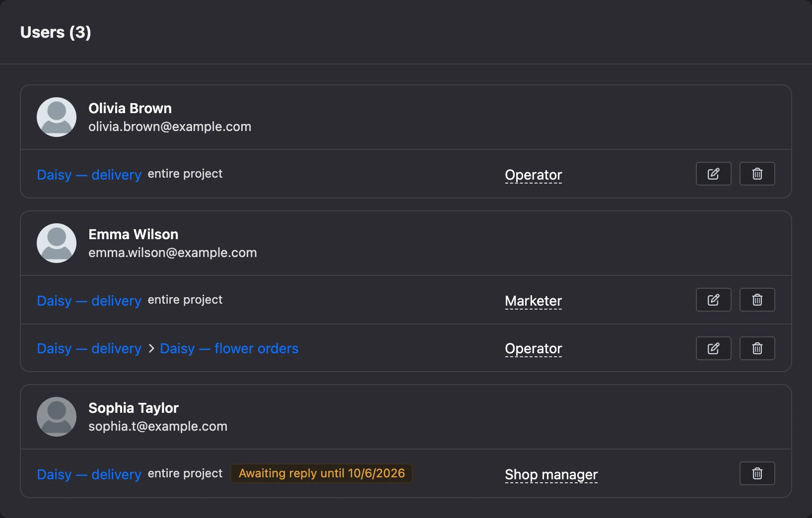Image resolution: width=812 pixels, height=518 pixels.
Task: Click Olivia Brown's avatar picture
Action: click(57, 117)
